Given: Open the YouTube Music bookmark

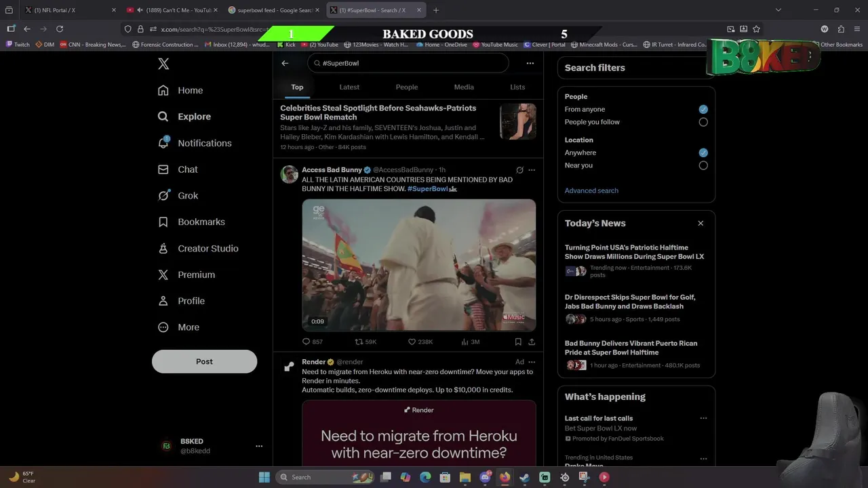Looking at the screenshot, I should (x=495, y=45).
